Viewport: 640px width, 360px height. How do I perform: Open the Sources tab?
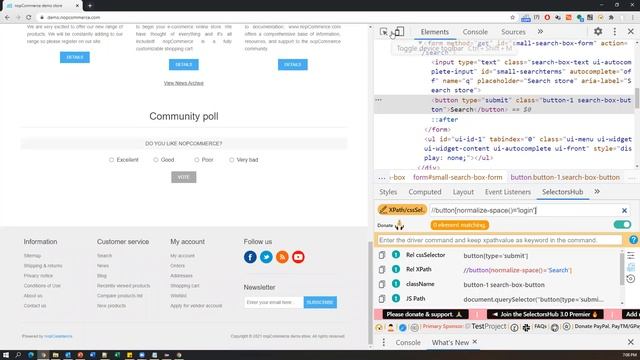pyautogui.click(x=513, y=32)
